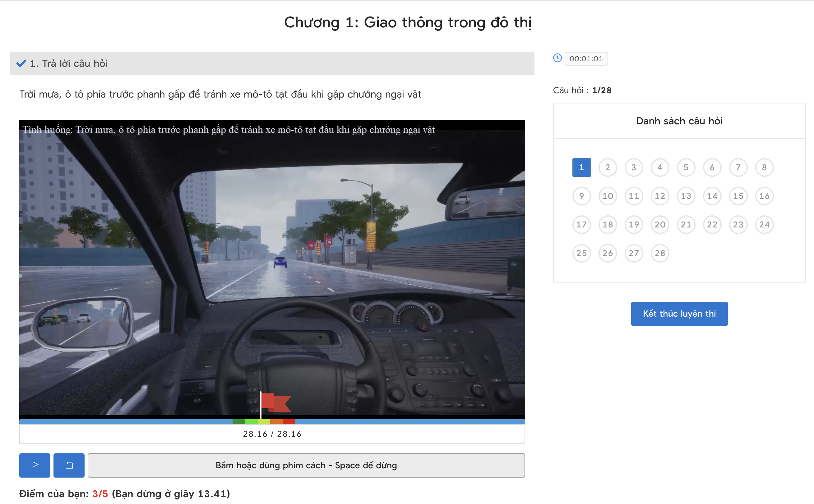Click the colored scoring segment on the timeline
The width and height of the screenshot is (814, 504).
pos(263,421)
